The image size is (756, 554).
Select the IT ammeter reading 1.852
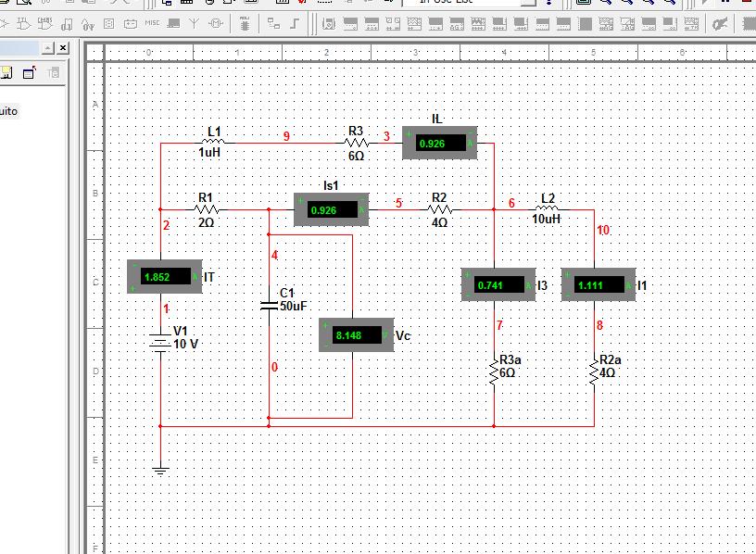click(164, 276)
